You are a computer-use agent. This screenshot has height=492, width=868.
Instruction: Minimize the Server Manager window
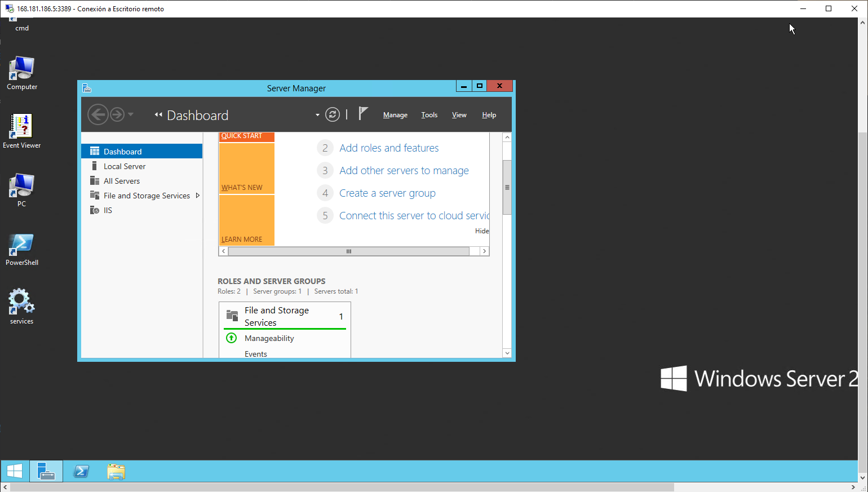(464, 86)
